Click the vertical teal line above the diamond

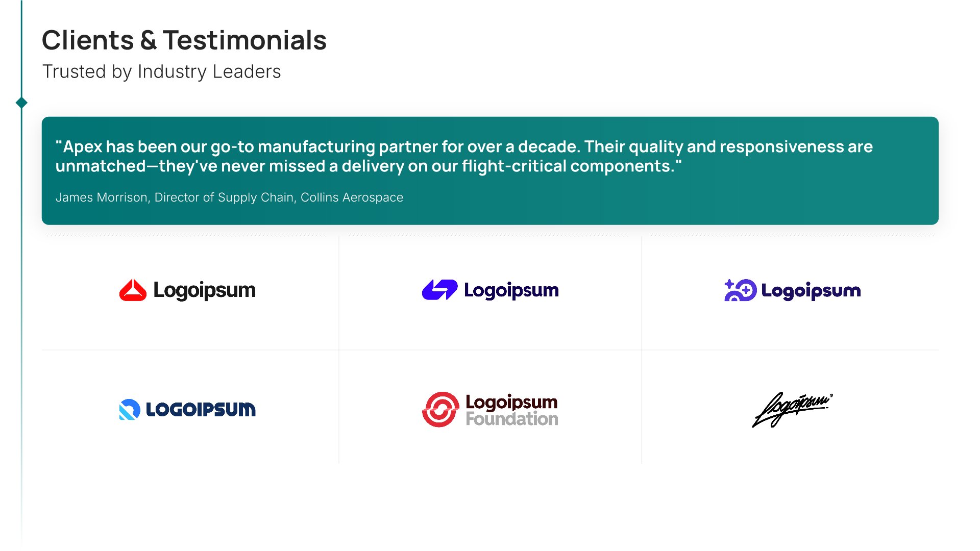21,51
